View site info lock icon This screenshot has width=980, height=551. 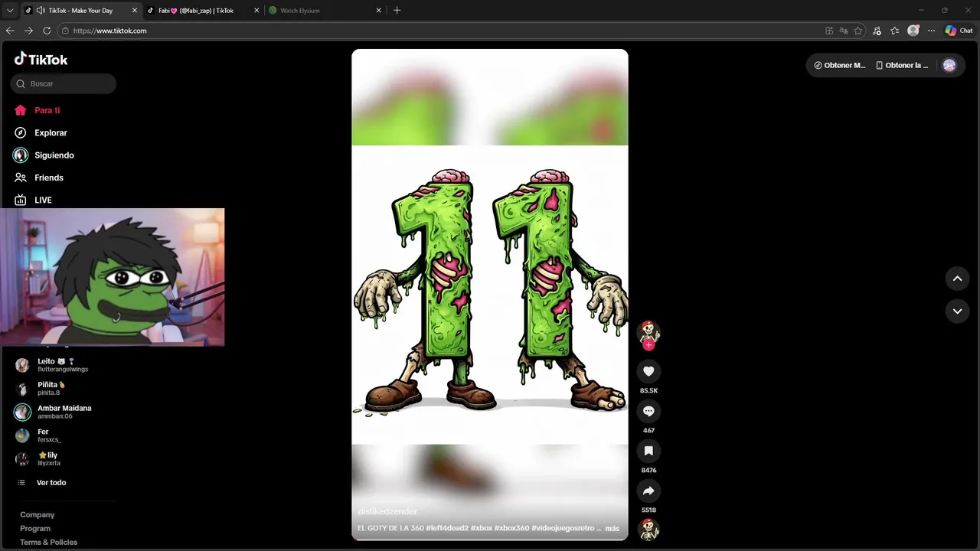[66, 31]
